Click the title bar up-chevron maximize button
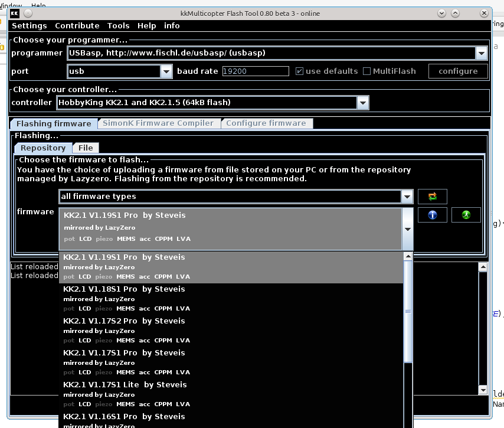Screen dimensions: 504x428 pos(455,13)
